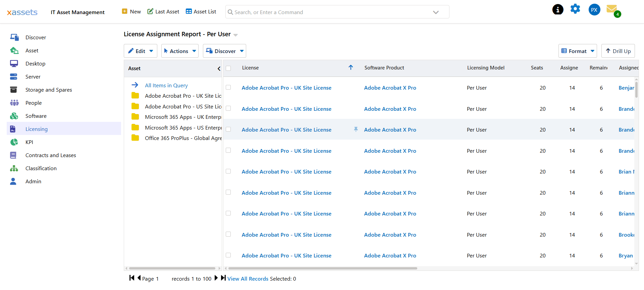
Task: Check the row assigned to Bryan
Action: 228,255
